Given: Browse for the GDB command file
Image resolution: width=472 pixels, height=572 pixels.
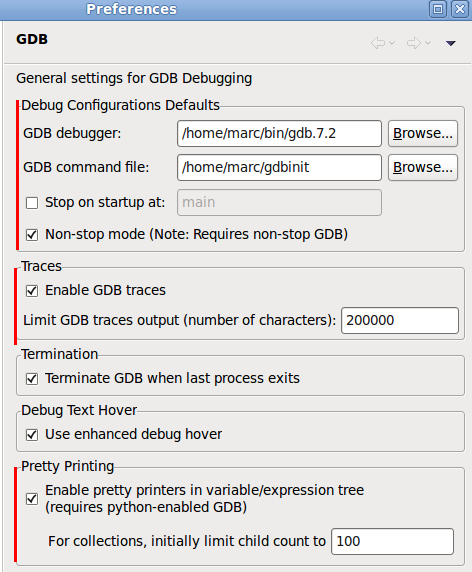Looking at the screenshot, I should (x=423, y=167).
